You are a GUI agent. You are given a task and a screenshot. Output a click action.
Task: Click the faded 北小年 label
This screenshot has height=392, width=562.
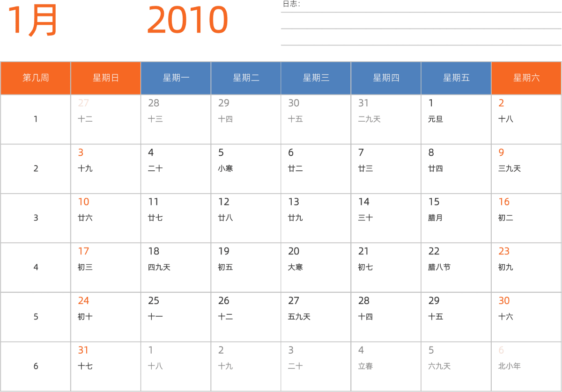pyautogui.click(x=510, y=366)
